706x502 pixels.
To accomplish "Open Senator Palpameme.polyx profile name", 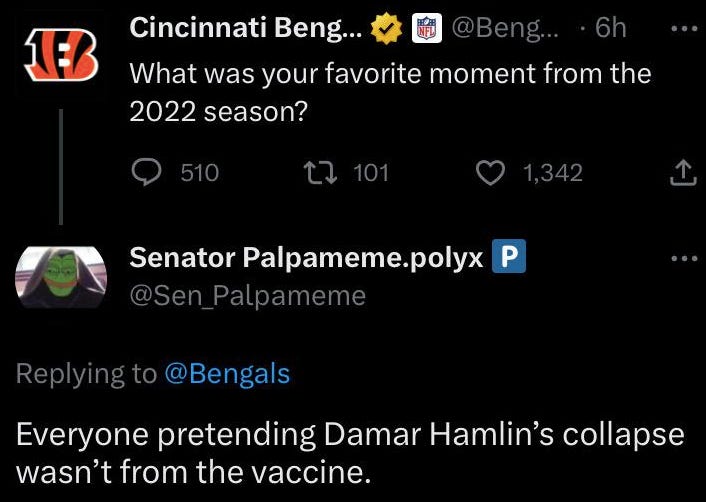I will point(308,258).
